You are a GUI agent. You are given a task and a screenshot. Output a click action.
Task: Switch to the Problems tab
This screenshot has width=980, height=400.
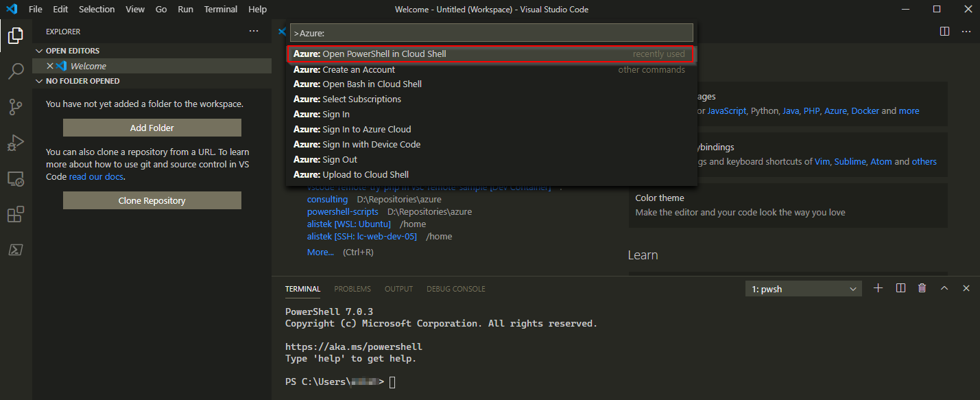click(x=352, y=289)
